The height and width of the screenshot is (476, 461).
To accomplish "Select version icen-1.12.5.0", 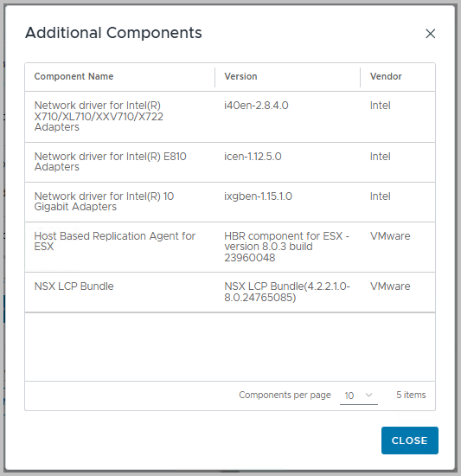I will [253, 157].
